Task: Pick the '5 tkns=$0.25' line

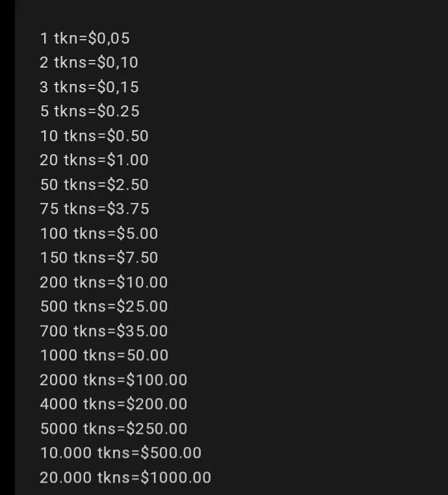Action: (x=90, y=111)
